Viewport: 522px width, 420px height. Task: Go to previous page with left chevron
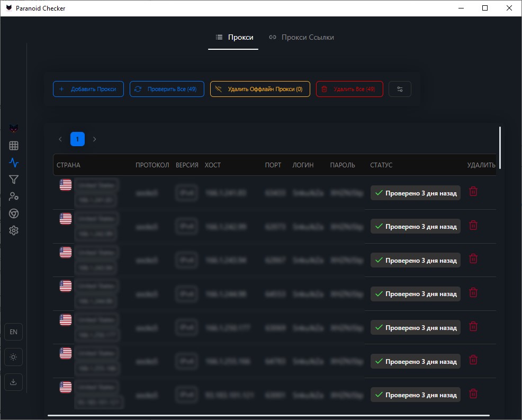[60, 139]
